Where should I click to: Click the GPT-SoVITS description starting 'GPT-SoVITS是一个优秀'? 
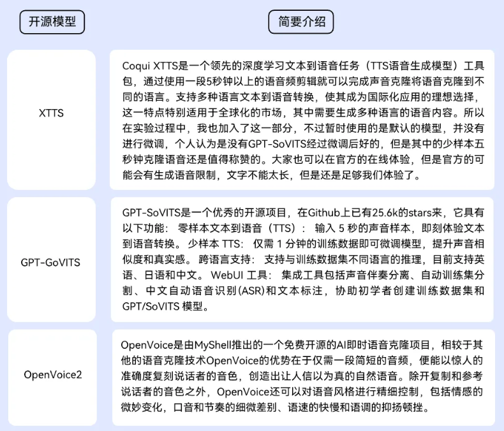pos(302,259)
